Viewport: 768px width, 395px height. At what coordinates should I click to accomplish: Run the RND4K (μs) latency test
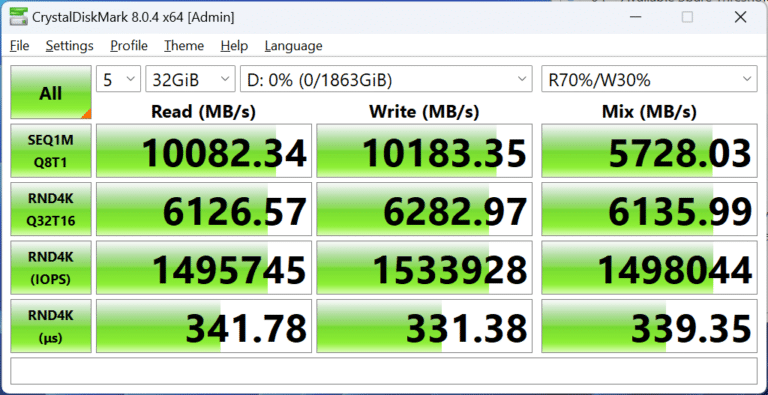point(51,326)
